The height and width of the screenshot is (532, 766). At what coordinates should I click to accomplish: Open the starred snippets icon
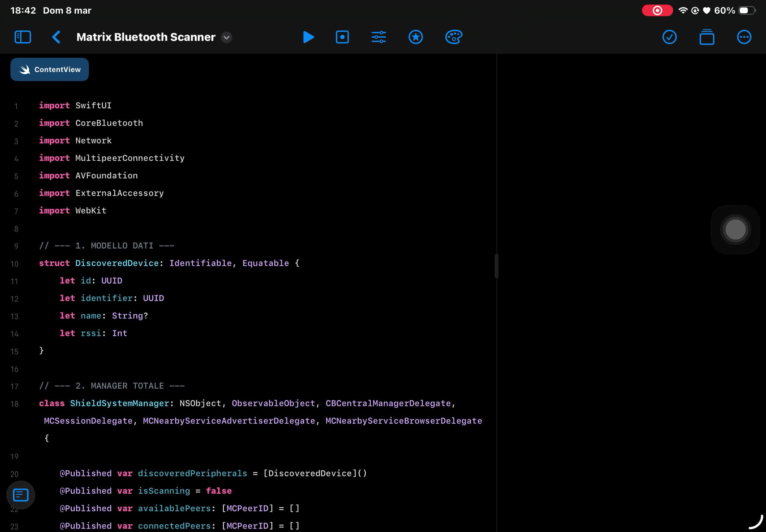click(x=415, y=37)
